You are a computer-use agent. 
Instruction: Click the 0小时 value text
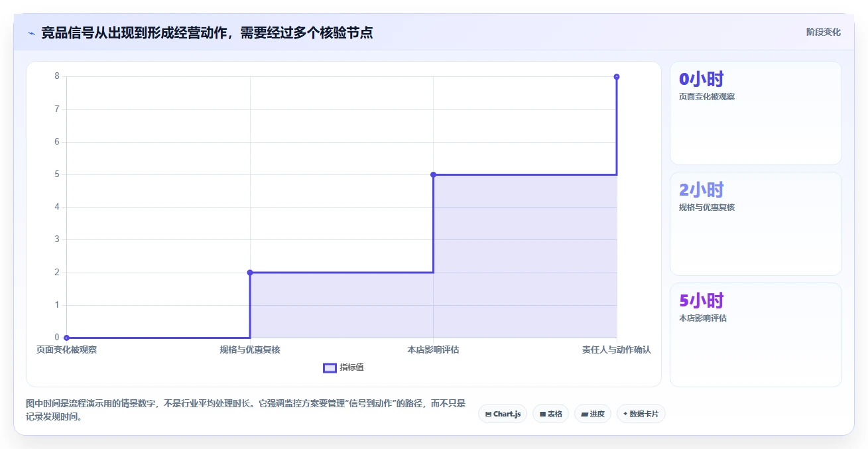[701, 80]
